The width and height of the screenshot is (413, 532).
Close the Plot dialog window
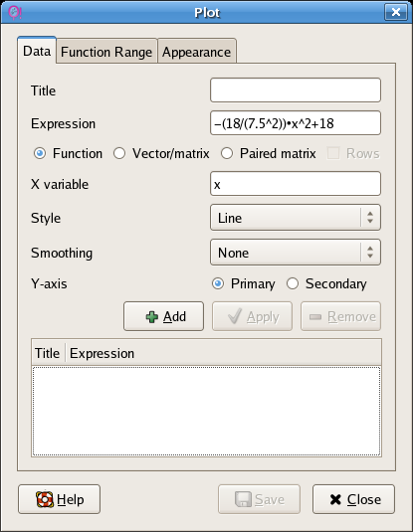coord(396,12)
